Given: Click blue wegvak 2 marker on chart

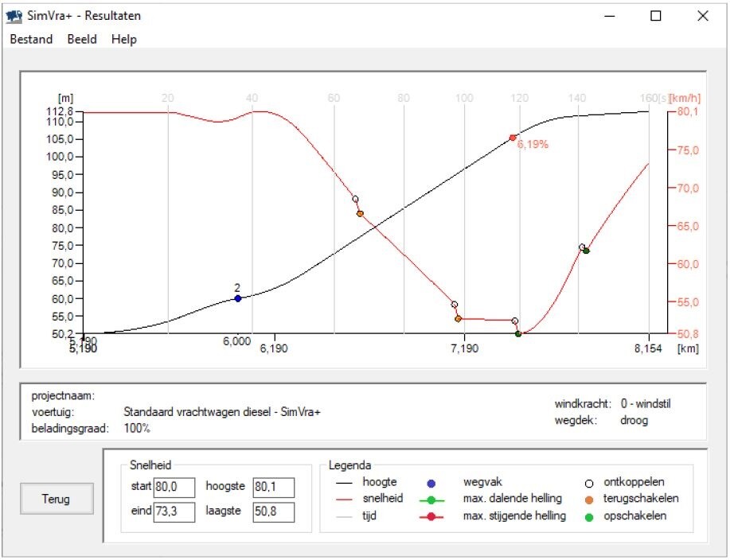Looking at the screenshot, I should tap(237, 298).
